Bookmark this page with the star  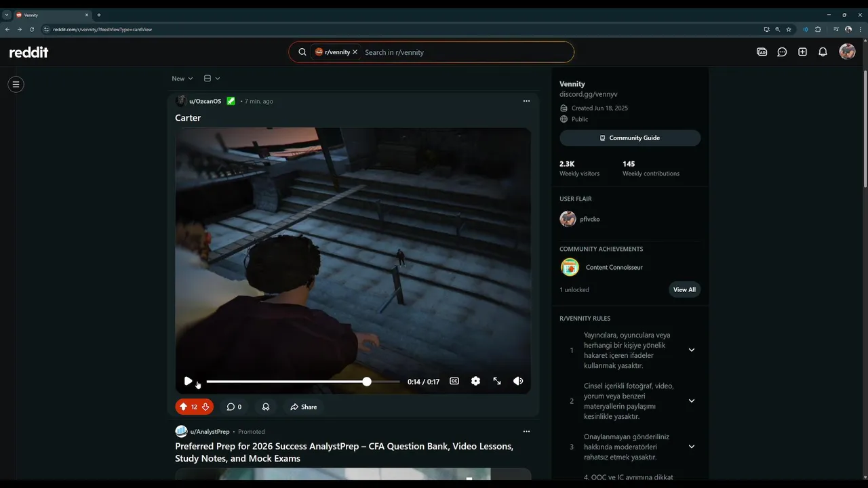tap(789, 29)
